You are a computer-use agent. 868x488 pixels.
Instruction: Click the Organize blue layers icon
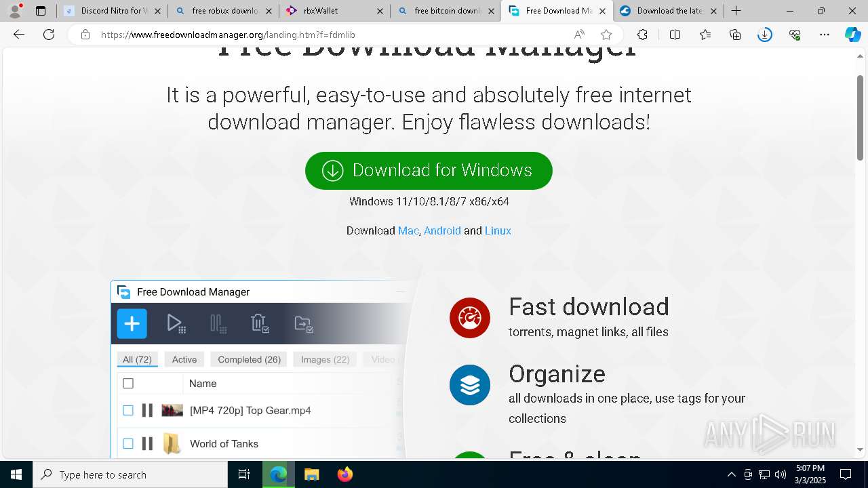pyautogui.click(x=469, y=385)
